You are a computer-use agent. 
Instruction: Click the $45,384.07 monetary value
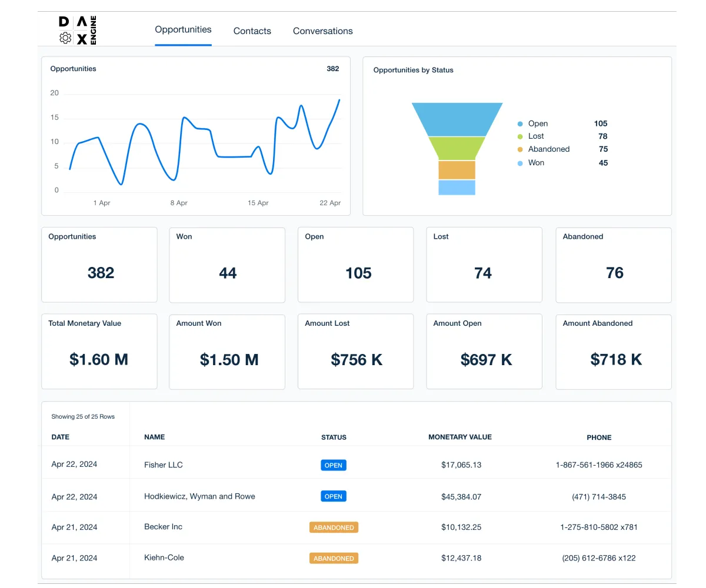tap(461, 497)
